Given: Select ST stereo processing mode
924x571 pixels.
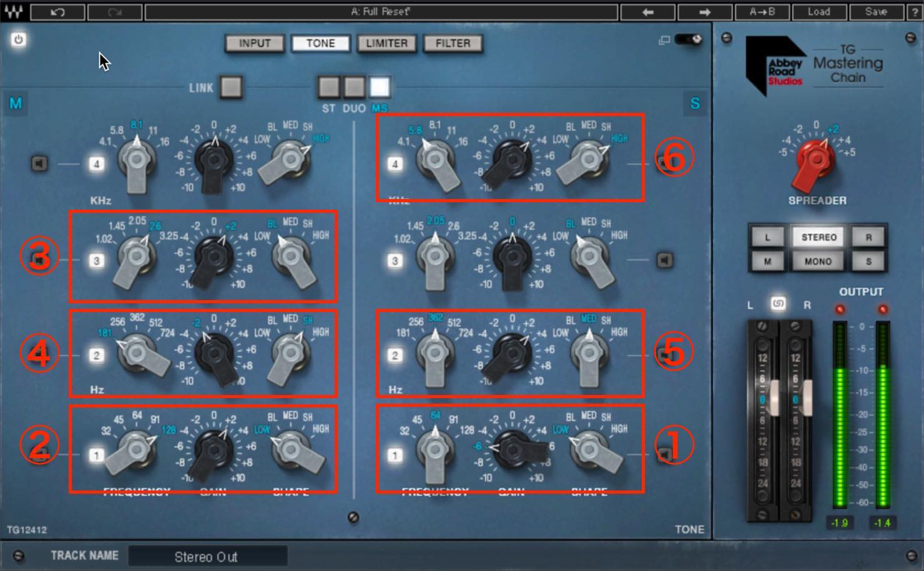Looking at the screenshot, I should pos(329,87).
